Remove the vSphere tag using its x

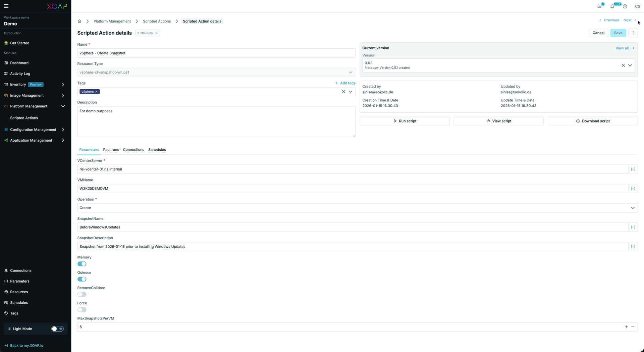click(x=96, y=92)
